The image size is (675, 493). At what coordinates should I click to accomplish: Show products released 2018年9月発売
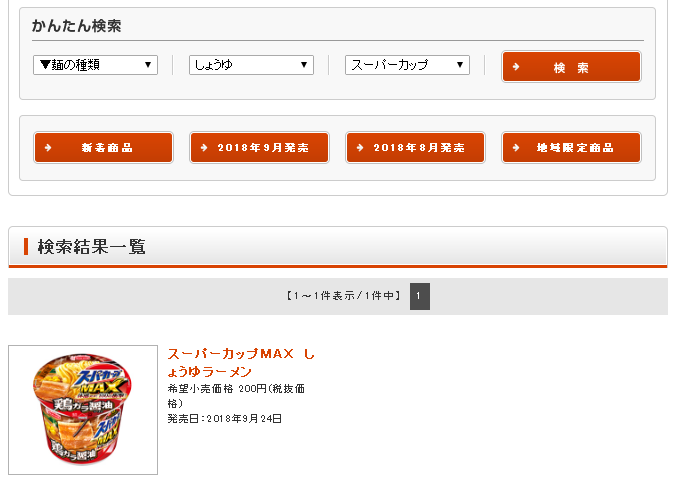pos(259,148)
